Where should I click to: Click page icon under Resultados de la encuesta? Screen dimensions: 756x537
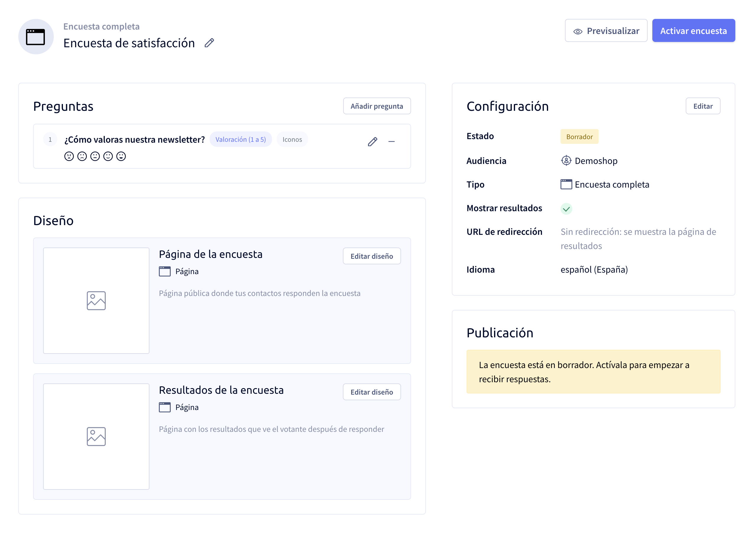[x=164, y=407]
